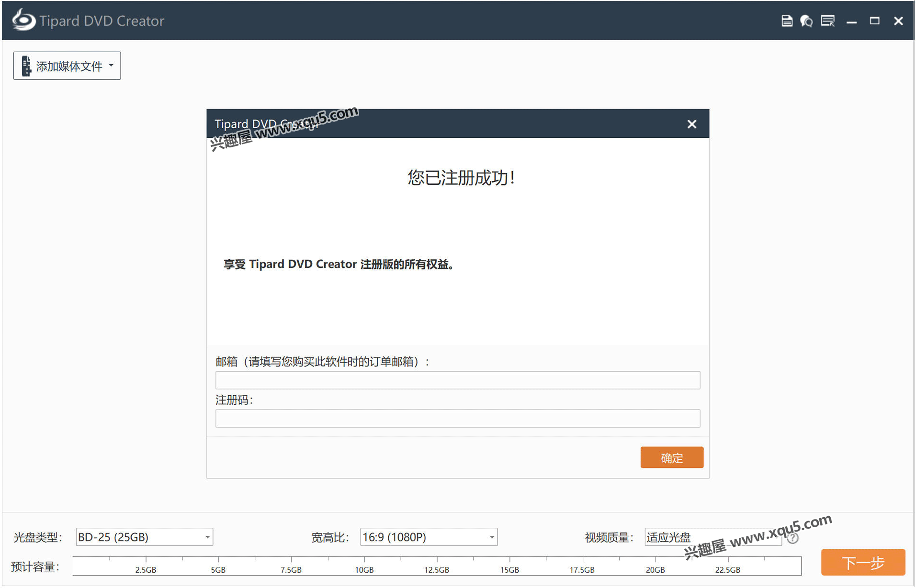Click the add-file icon on 添加媒体文件 button
916x588 pixels.
(x=26, y=66)
